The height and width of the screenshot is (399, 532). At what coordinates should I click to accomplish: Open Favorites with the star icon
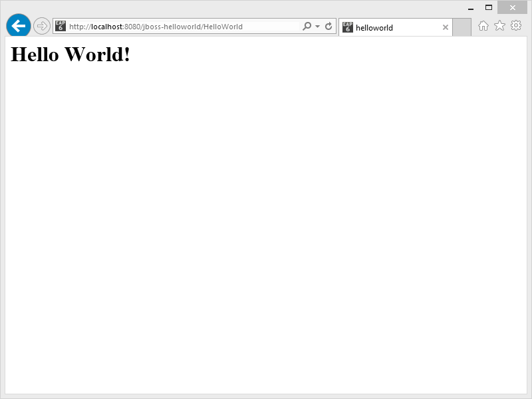point(500,26)
